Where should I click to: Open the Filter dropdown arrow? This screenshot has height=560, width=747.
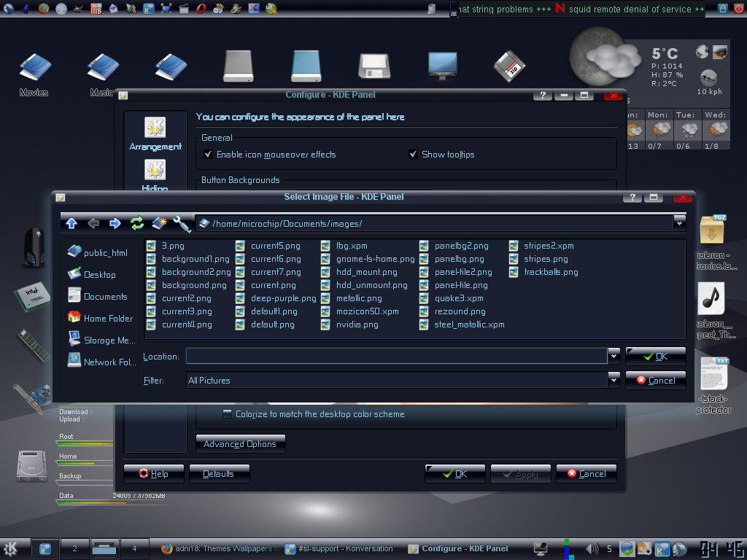pyautogui.click(x=614, y=379)
